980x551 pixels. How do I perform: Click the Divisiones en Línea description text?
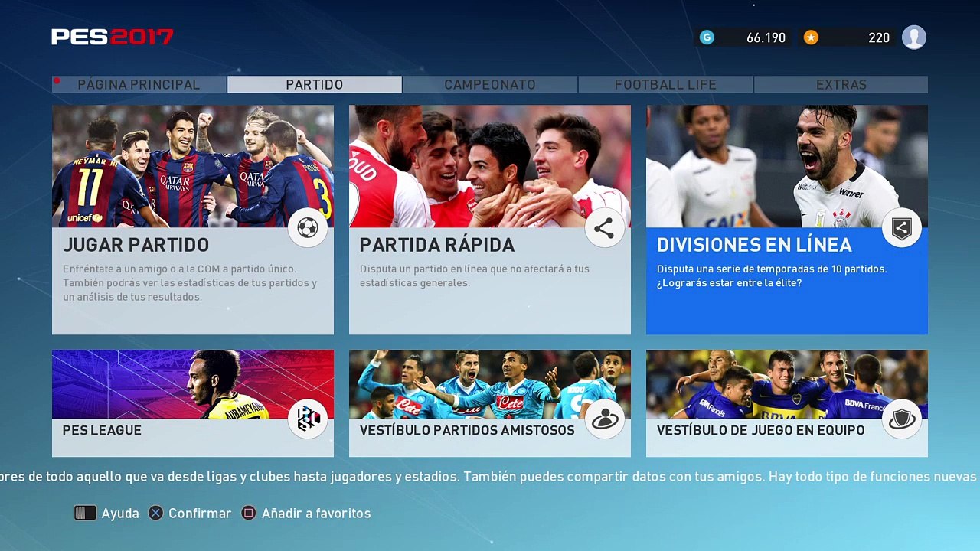772,276
